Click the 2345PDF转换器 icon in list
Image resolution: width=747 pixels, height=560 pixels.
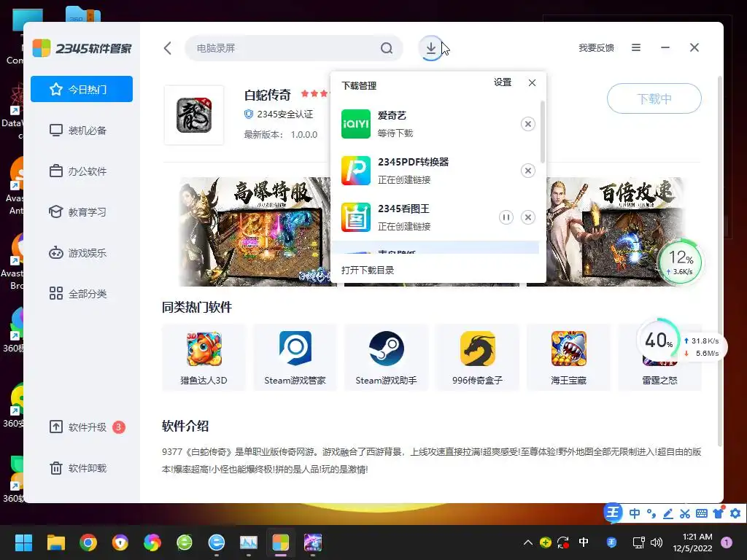point(356,171)
